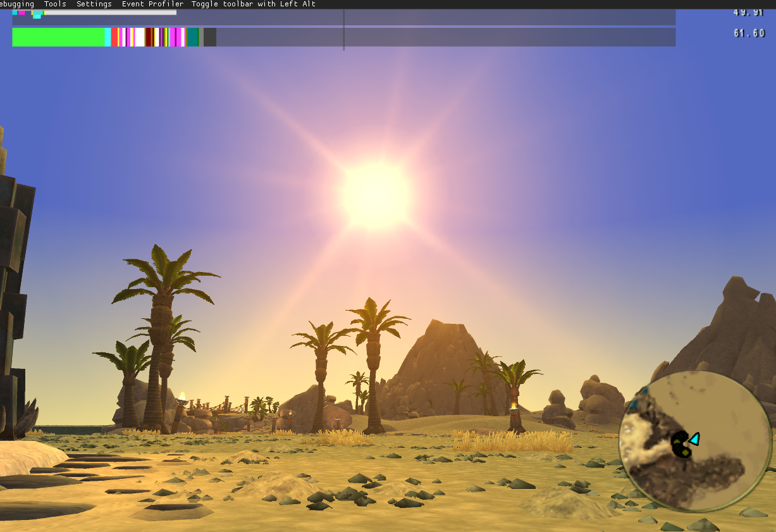
Task: Select the wide white segment in the lower profiler bar
Action: [139, 37]
